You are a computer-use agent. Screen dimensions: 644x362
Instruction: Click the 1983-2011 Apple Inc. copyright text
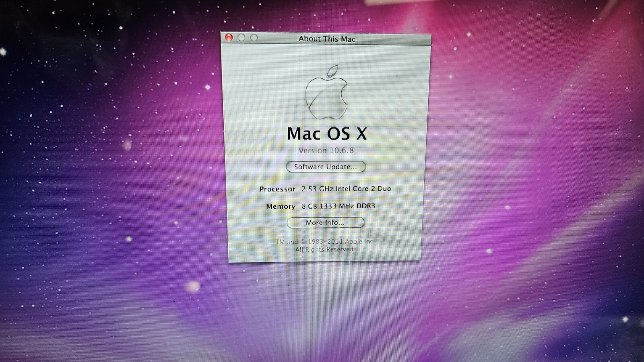(325, 241)
